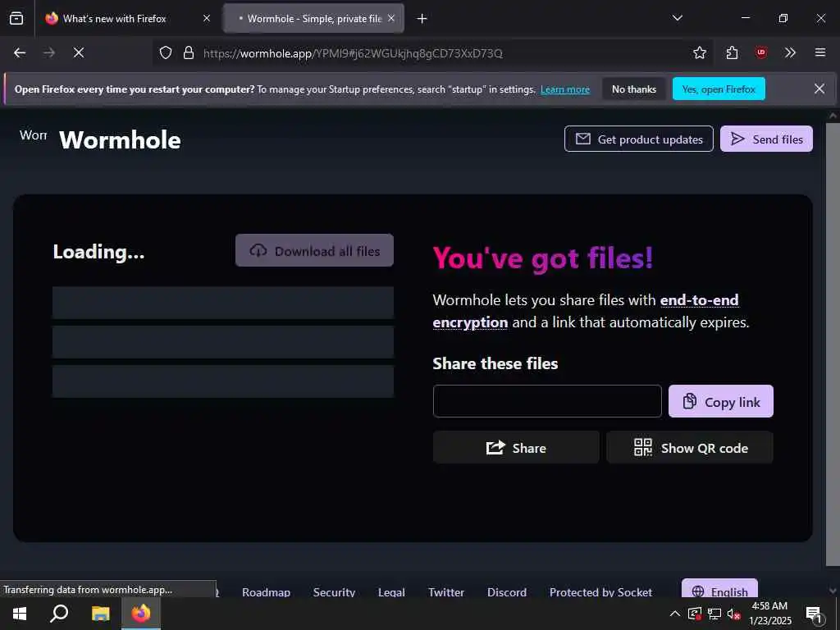This screenshot has height=630, width=840.
Task: Expand more tools overflow chevron
Action: click(790, 52)
